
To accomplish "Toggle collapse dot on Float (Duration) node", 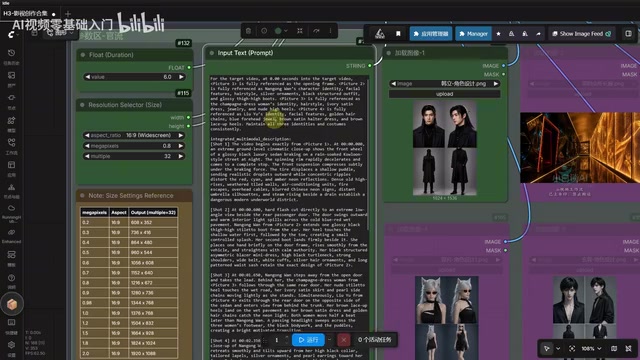I will coord(83,55).
